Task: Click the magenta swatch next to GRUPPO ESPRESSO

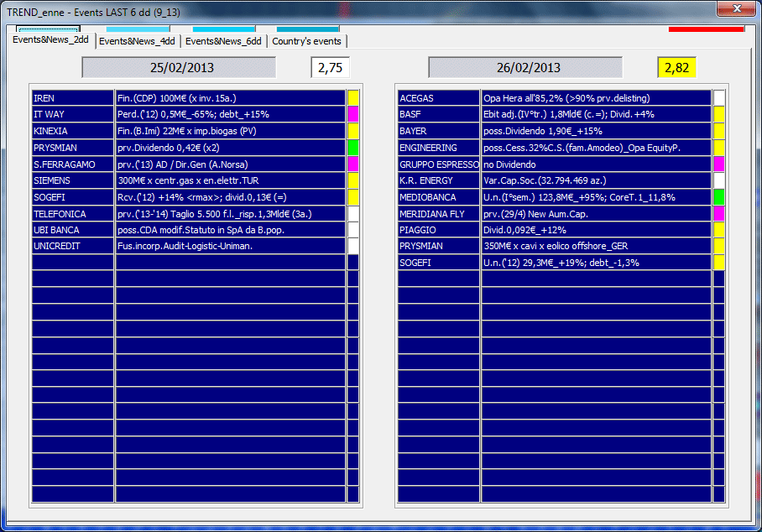Action: pos(719,164)
